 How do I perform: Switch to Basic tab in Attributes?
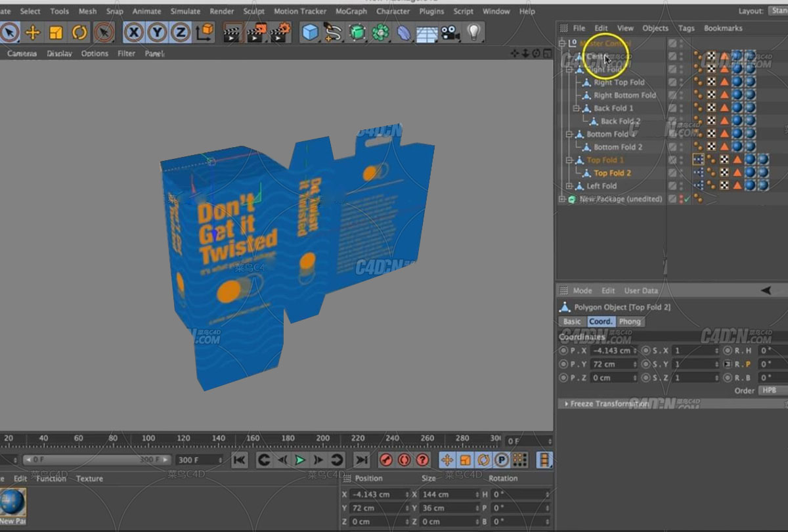point(572,322)
